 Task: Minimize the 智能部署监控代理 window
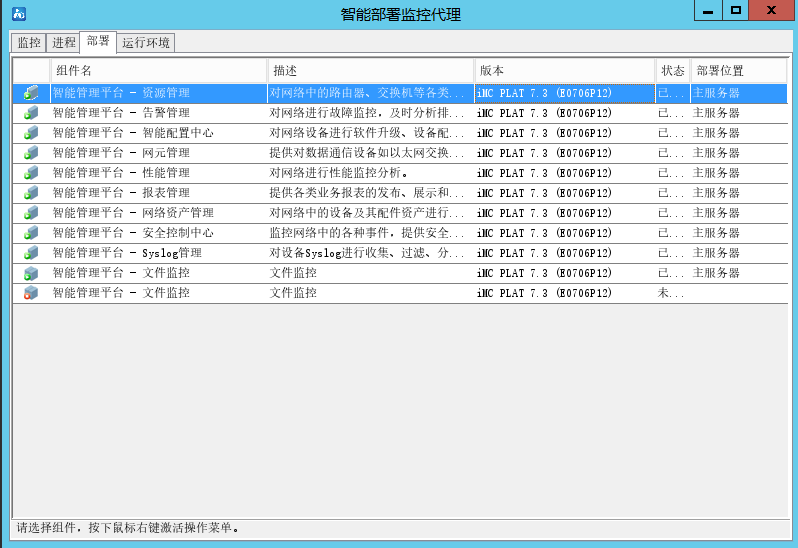pos(708,10)
